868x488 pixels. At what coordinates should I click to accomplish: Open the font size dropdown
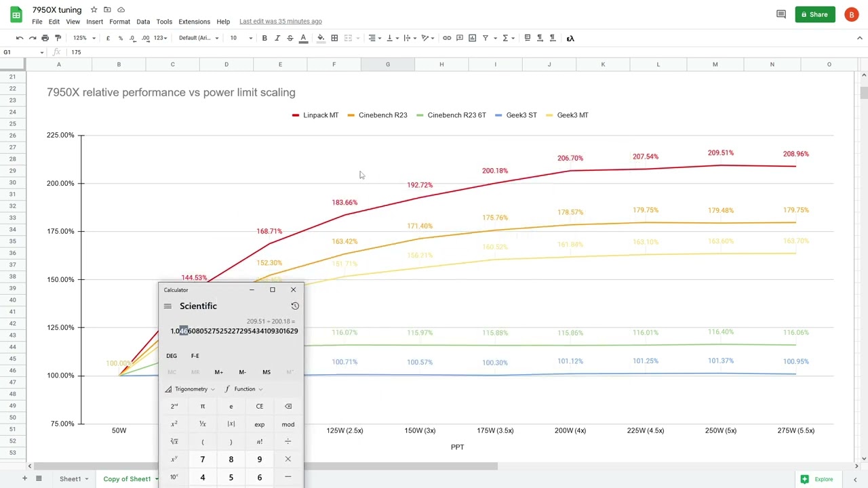(241, 38)
